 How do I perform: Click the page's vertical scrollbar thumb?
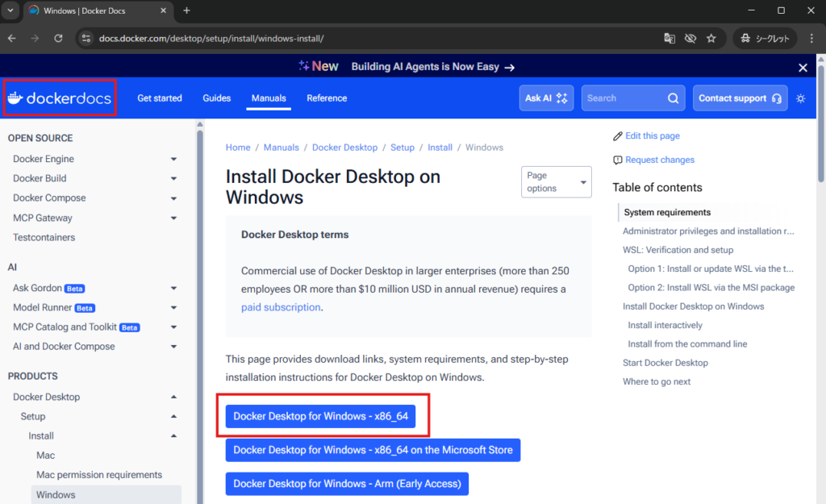pos(821,123)
